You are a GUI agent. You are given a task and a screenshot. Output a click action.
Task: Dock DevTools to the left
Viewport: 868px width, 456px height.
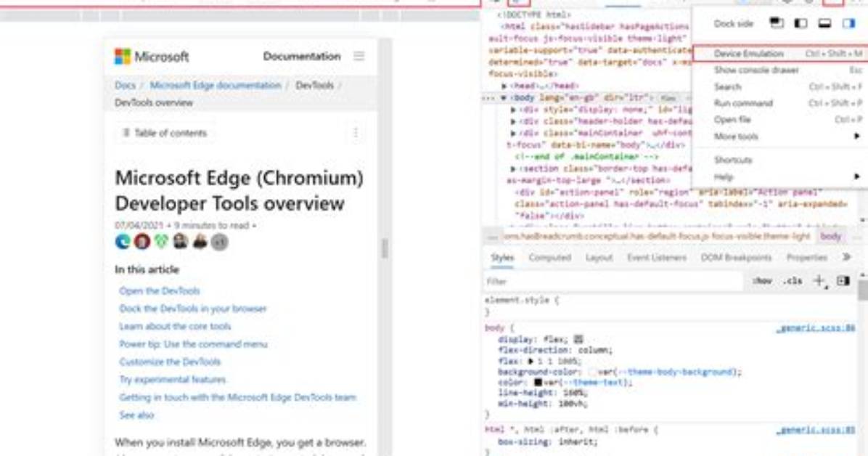click(x=801, y=23)
